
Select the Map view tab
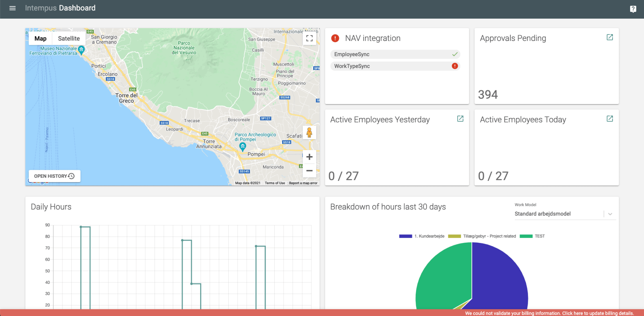40,39
